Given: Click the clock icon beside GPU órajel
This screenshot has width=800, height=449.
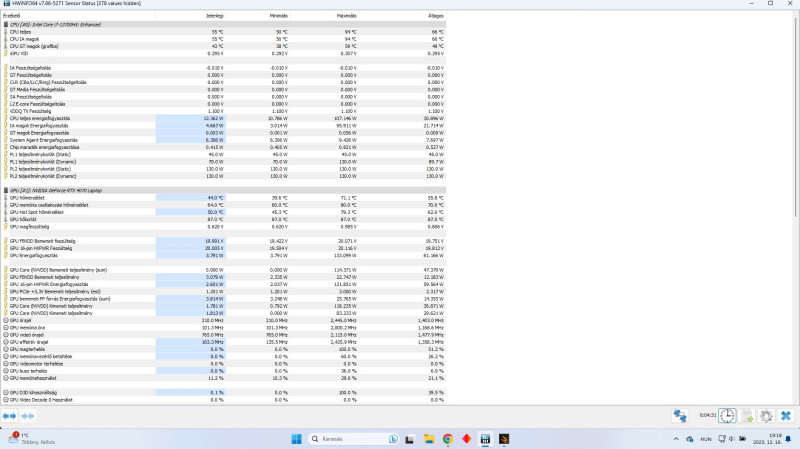Looking at the screenshot, I should coord(6,320).
